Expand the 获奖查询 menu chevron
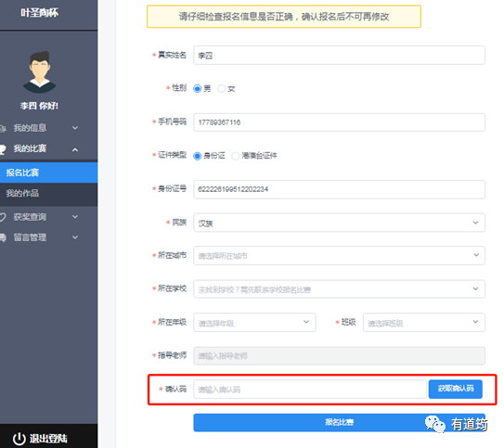This screenshot has height=448, width=504. tap(75, 217)
